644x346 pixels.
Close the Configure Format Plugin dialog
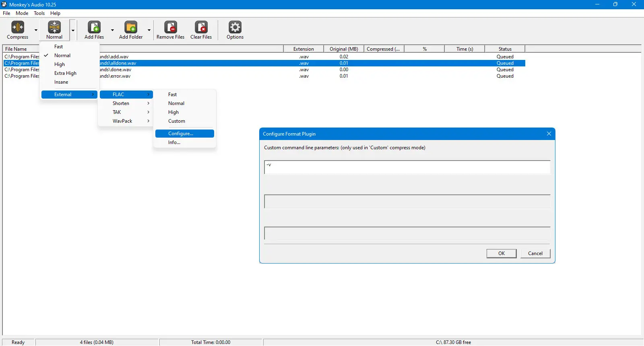(549, 134)
